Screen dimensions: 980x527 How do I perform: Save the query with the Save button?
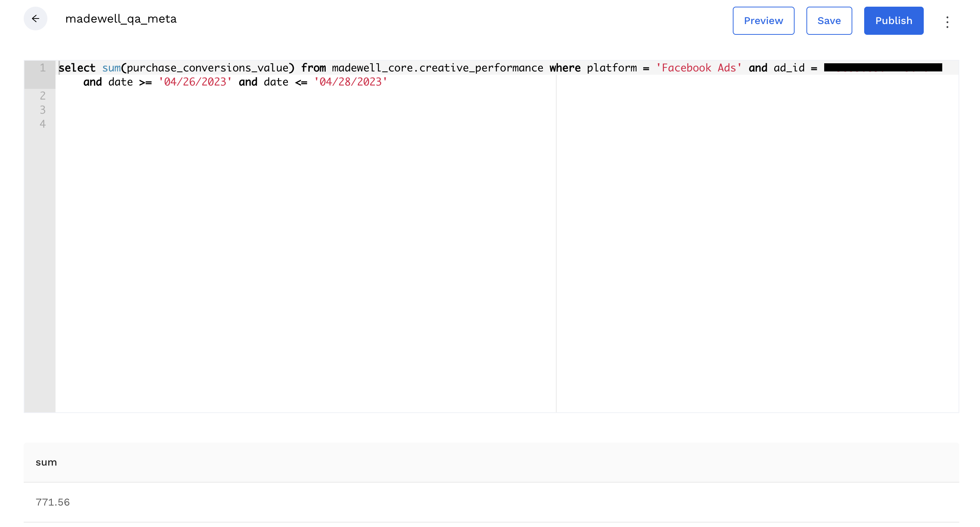[x=829, y=21]
